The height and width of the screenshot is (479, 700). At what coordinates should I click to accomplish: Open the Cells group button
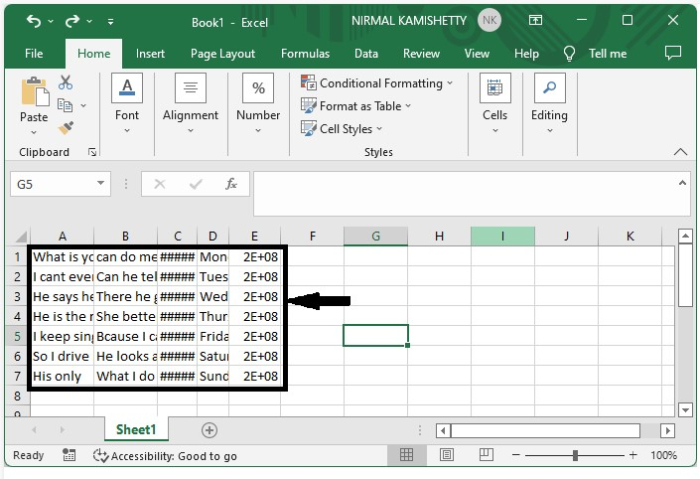point(495,104)
